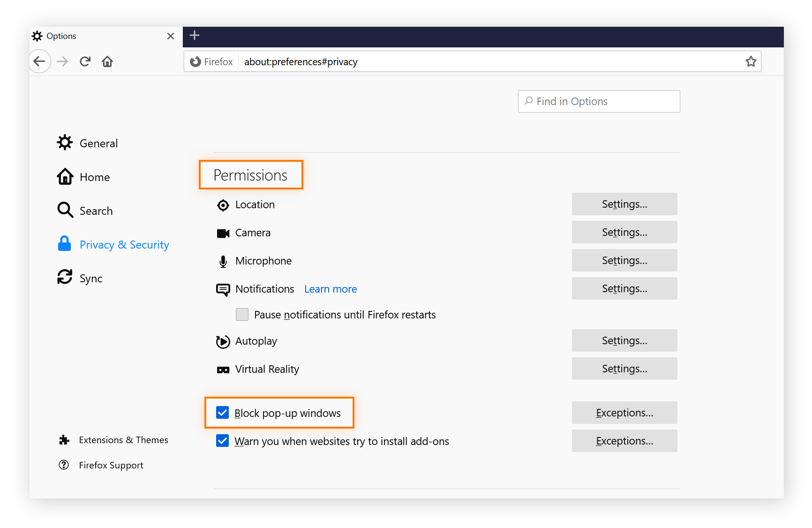Click the Microphone permission icon
This screenshot has width=812, height=528.
coord(223,261)
